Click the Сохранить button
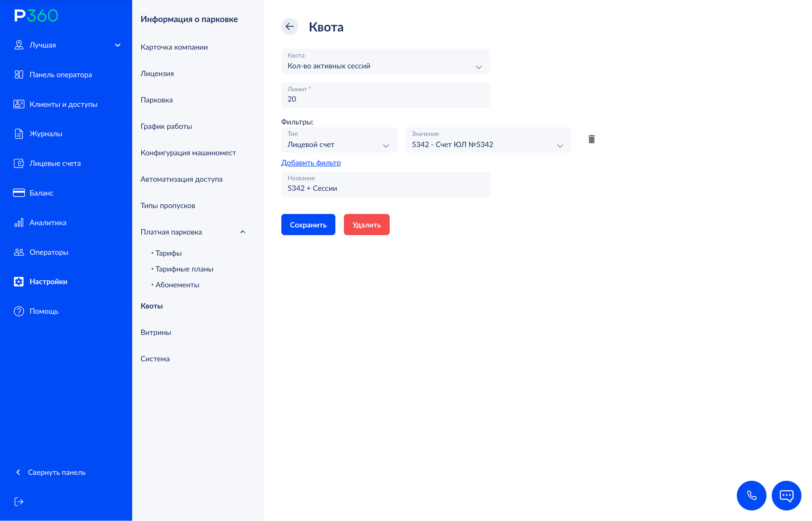 (x=308, y=224)
